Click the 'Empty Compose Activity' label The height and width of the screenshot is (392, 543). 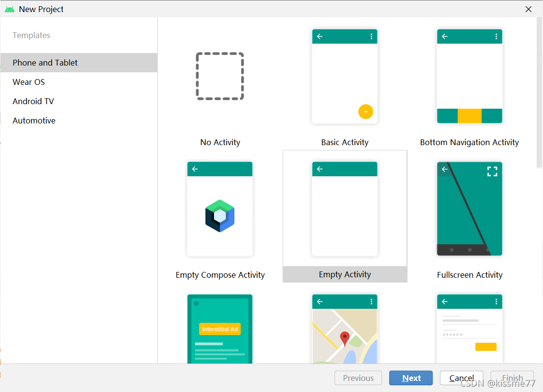coord(220,275)
